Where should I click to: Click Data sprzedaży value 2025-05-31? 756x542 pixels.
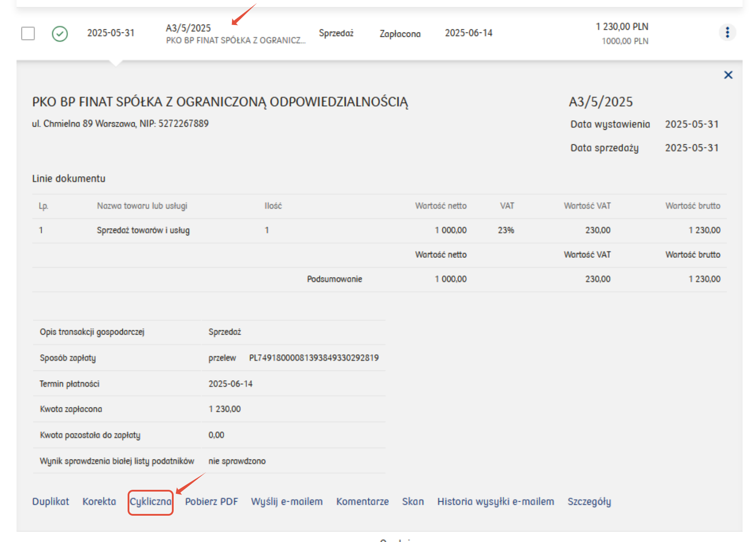click(692, 148)
